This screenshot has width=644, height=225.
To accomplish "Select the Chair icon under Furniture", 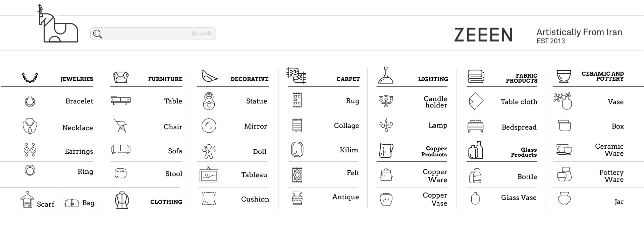I will pos(120,126).
